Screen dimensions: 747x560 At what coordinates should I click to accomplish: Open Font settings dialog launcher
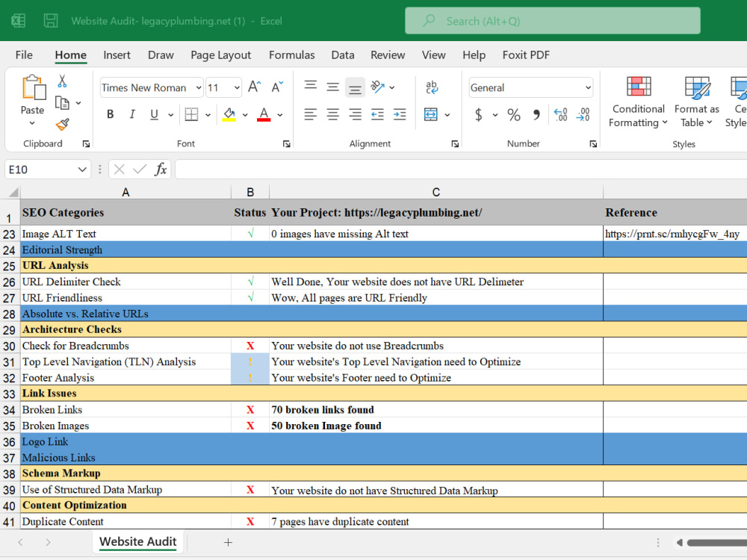click(x=286, y=144)
